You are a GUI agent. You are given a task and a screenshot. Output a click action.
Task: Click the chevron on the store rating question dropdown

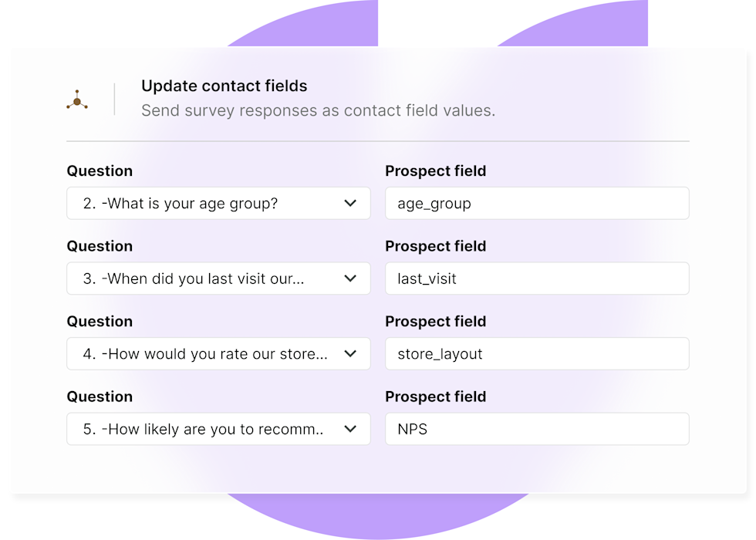click(x=349, y=353)
